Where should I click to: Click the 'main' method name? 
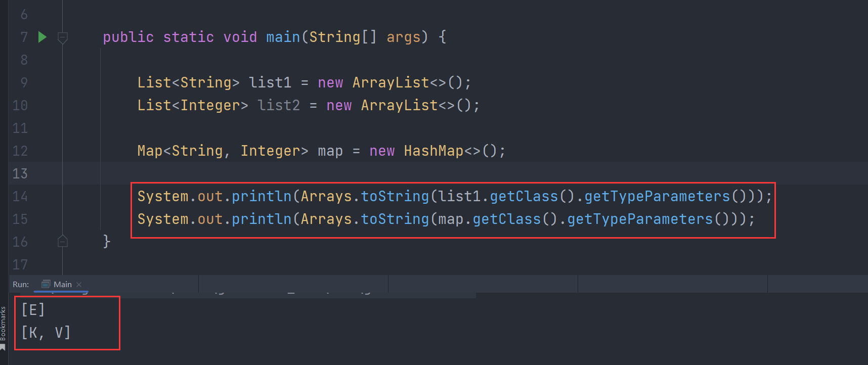pyautogui.click(x=283, y=37)
